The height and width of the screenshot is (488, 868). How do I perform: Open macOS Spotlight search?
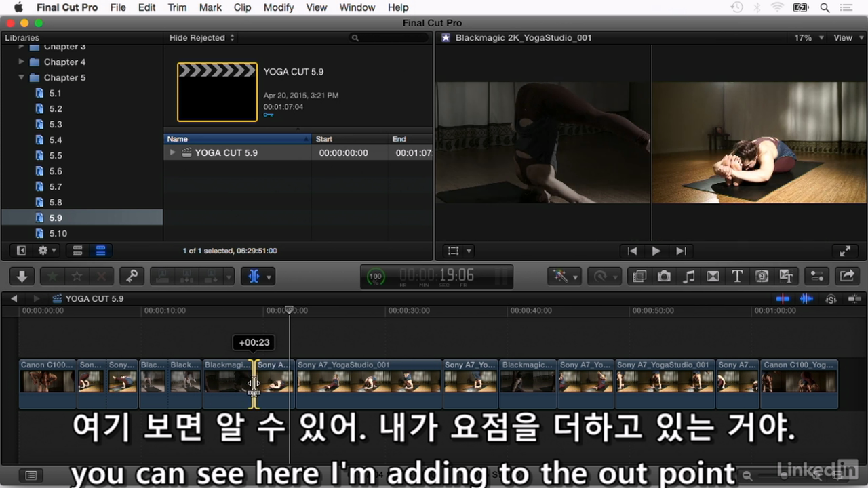coord(825,7)
